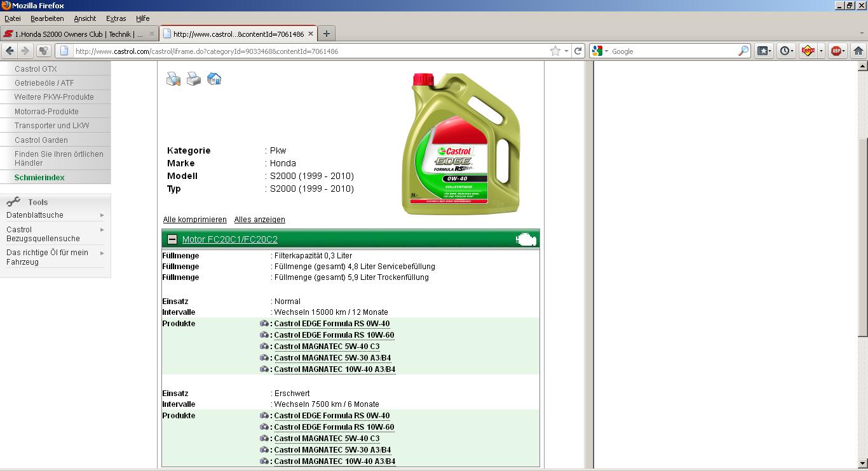Open the Castrol EDGE Formula RS 0W-40 link
This screenshot has height=471, width=868.
[x=332, y=324]
